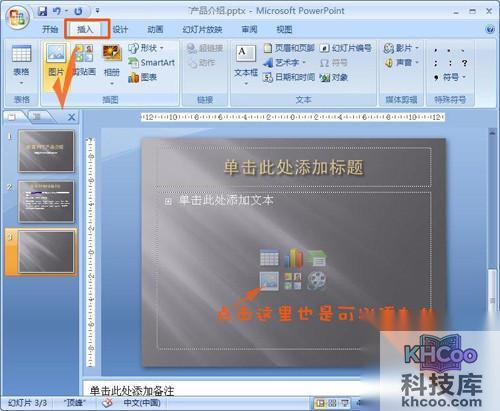Open the 幻灯片放映 tab
Image resolution: width=500 pixels, height=411 pixels.
(202, 29)
